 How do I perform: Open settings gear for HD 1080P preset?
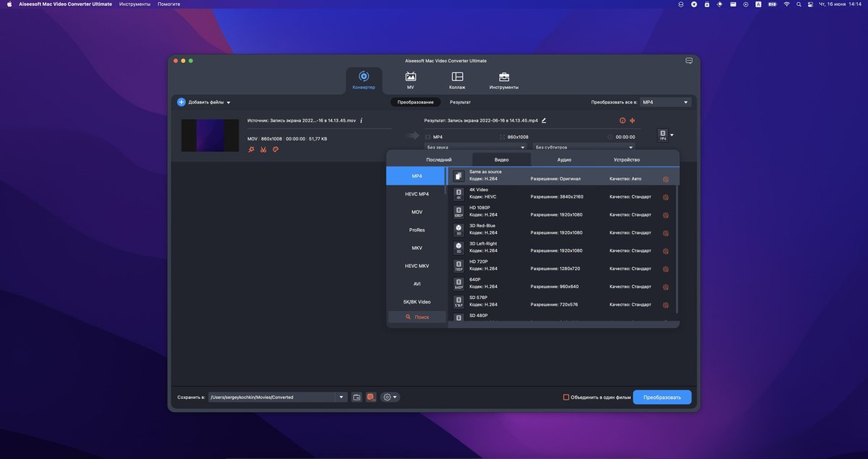(x=665, y=214)
